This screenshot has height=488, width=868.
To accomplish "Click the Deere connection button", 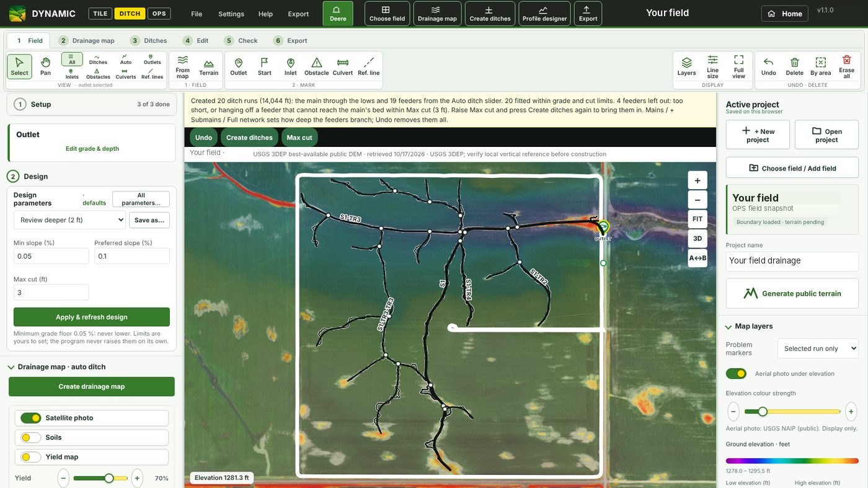I will pos(338,13).
